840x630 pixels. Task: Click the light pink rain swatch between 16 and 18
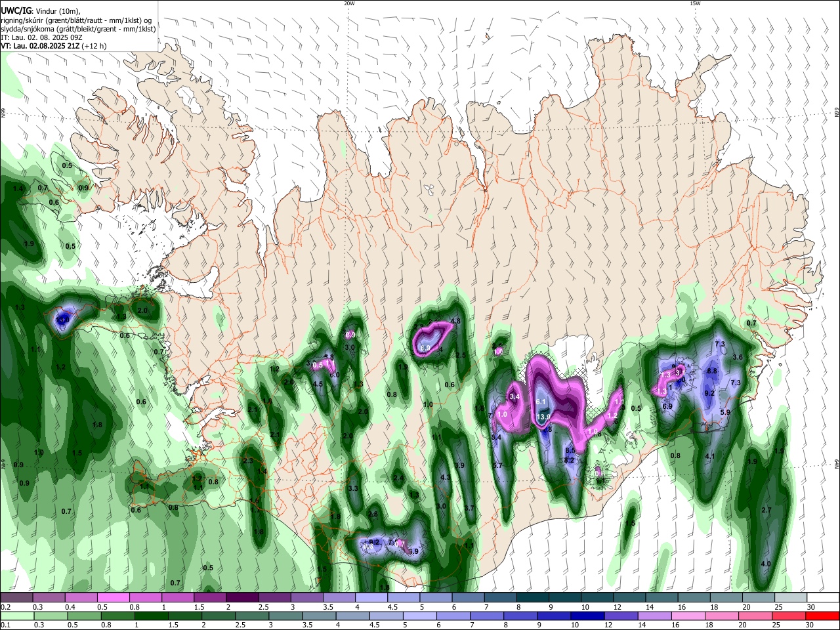[x=689, y=616]
